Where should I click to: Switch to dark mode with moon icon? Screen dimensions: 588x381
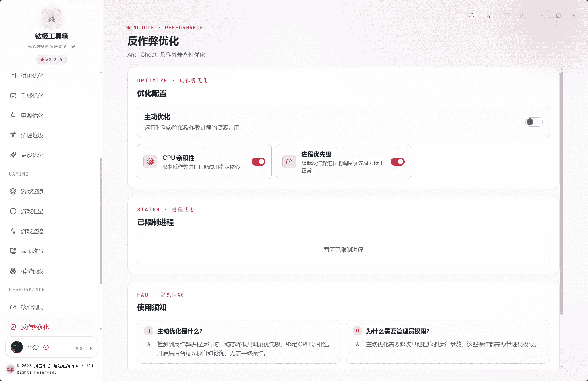coord(523,16)
